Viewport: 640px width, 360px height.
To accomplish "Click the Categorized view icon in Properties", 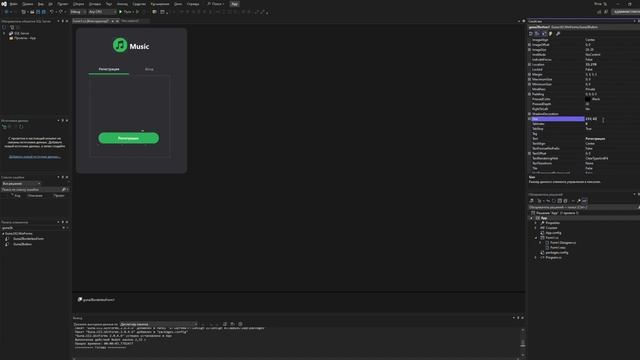I will (531, 33).
